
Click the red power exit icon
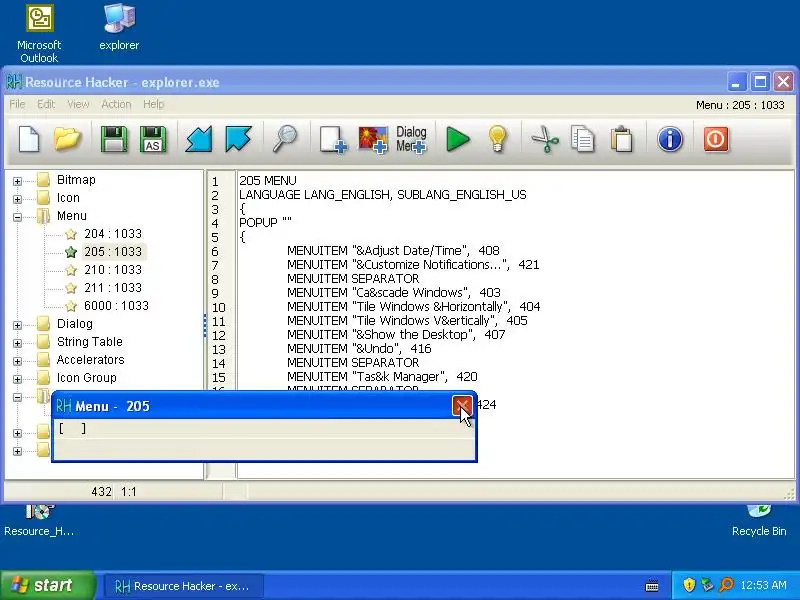(x=715, y=139)
